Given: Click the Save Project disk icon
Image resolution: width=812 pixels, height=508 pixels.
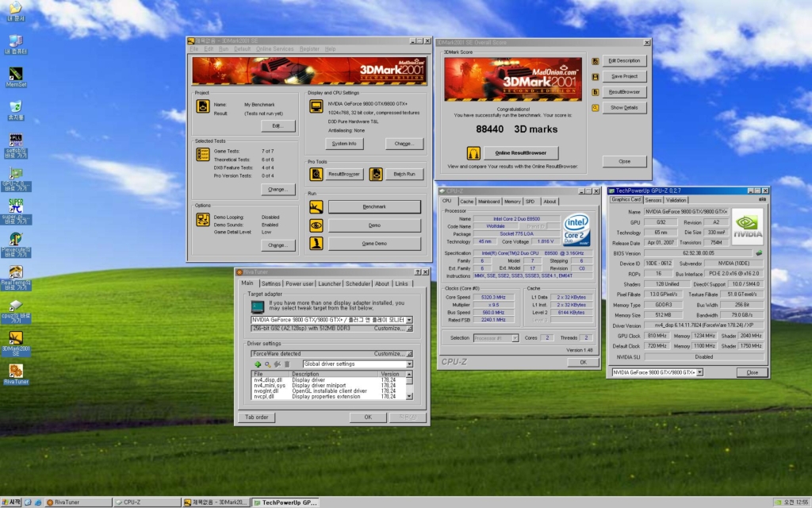Looking at the screenshot, I should pos(596,77).
